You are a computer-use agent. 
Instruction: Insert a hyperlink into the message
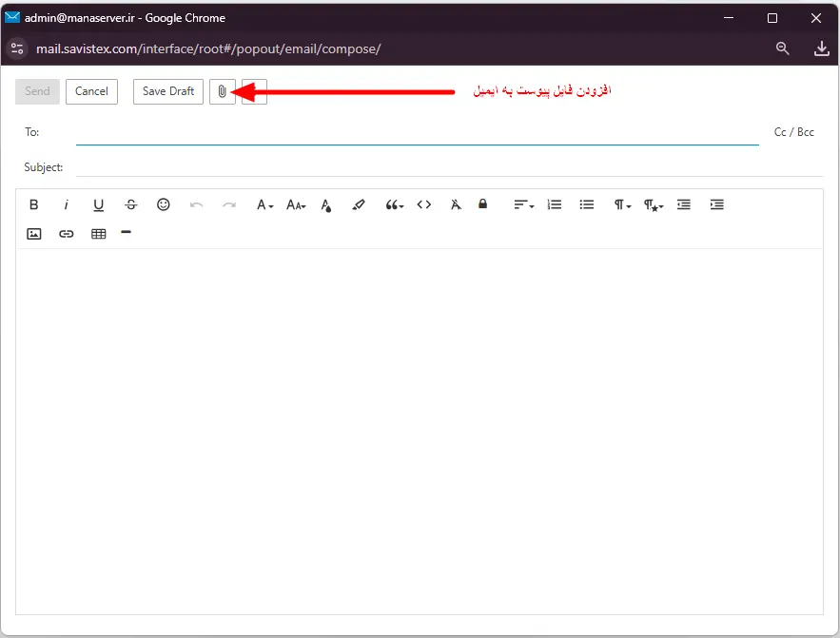[x=66, y=233]
